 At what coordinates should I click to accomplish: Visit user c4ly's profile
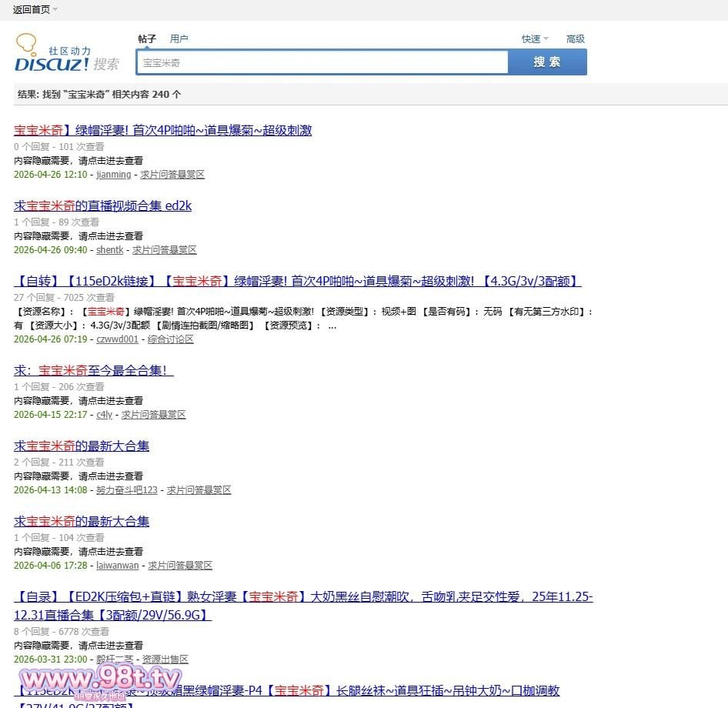click(x=104, y=415)
